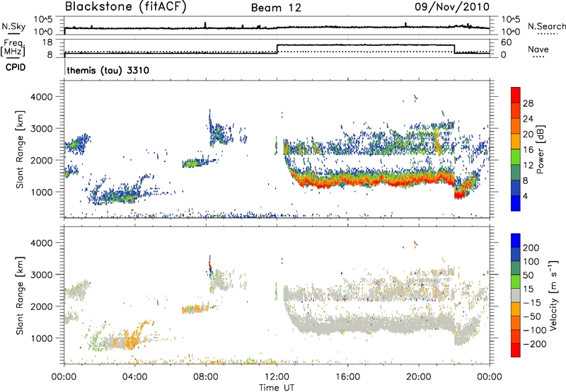Click the "Nave" legend label
Screen dimensions: 566x392
pos(538,49)
